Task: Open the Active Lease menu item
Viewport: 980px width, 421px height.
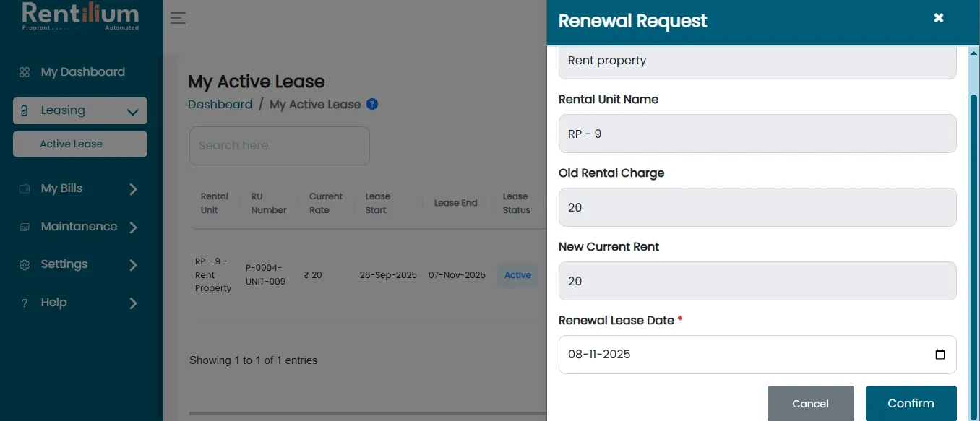Action: coord(80,144)
